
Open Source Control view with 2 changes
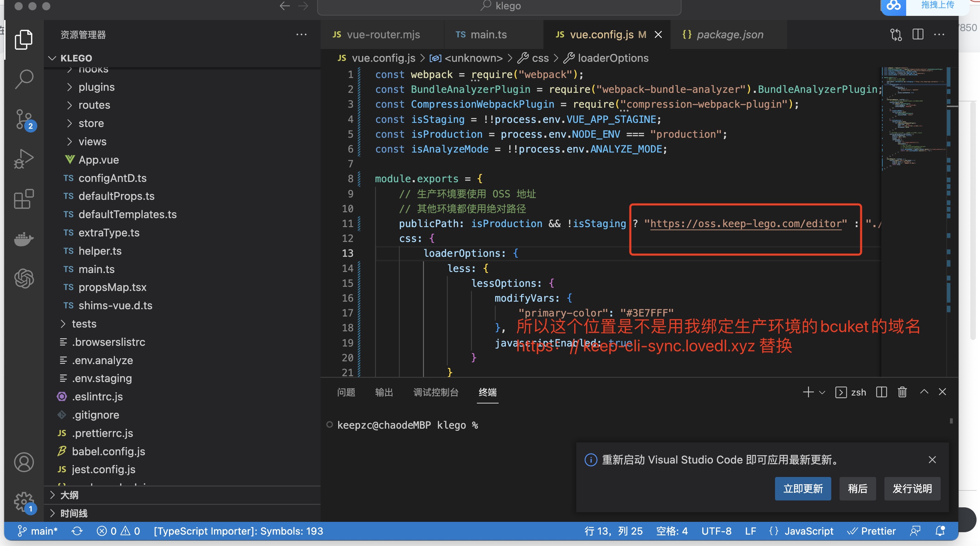point(24,119)
